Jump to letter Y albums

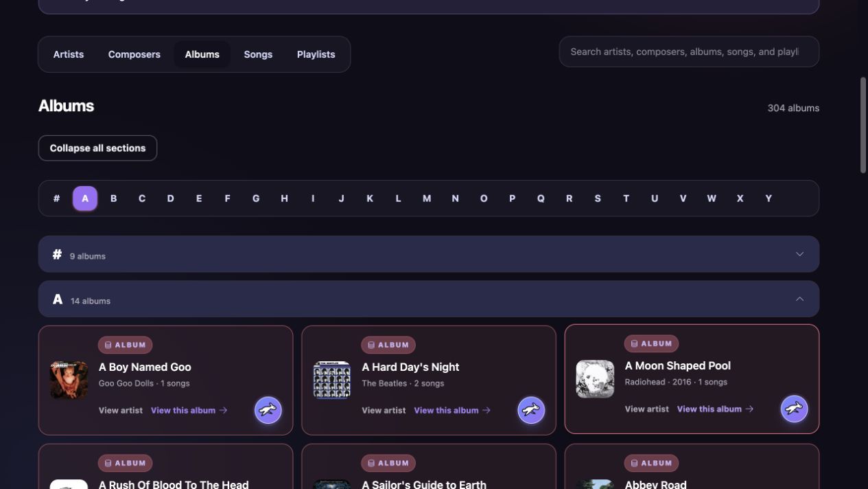tap(769, 198)
